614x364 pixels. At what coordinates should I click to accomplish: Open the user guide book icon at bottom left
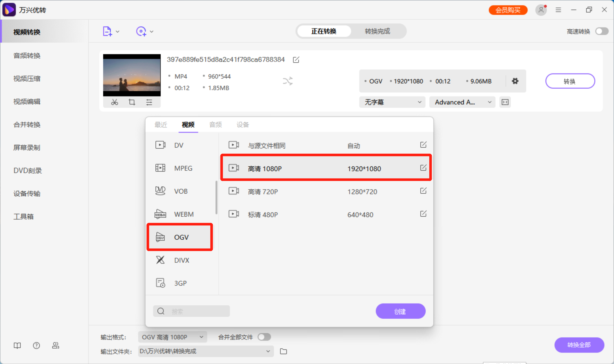coord(17,345)
